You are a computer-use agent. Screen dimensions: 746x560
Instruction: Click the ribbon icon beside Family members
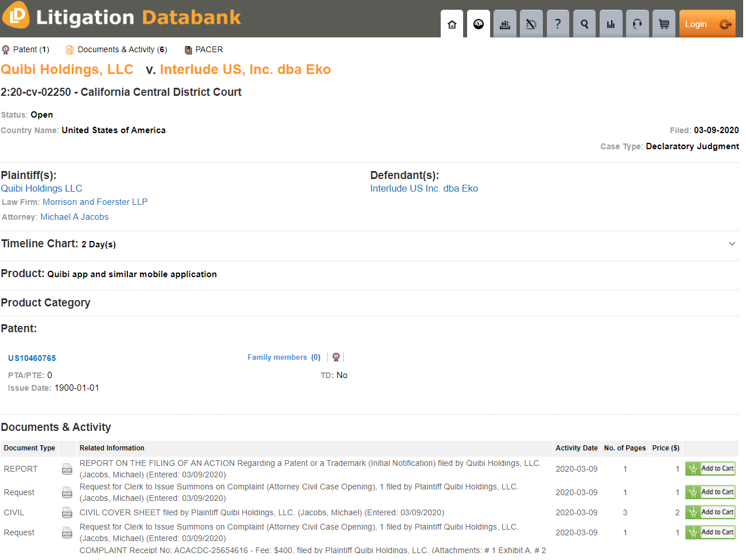click(x=336, y=357)
